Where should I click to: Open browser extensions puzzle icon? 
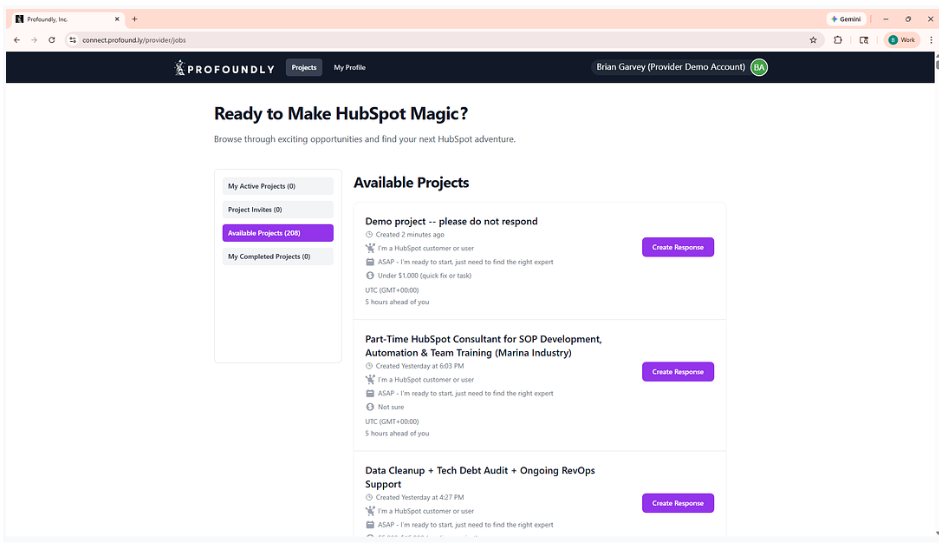838,40
